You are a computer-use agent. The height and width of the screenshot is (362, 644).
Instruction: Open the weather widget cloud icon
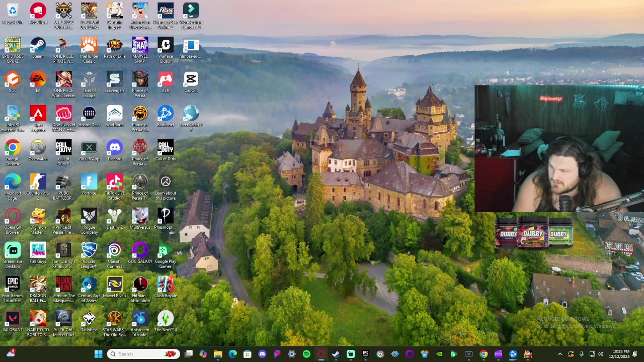pos(11,353)
